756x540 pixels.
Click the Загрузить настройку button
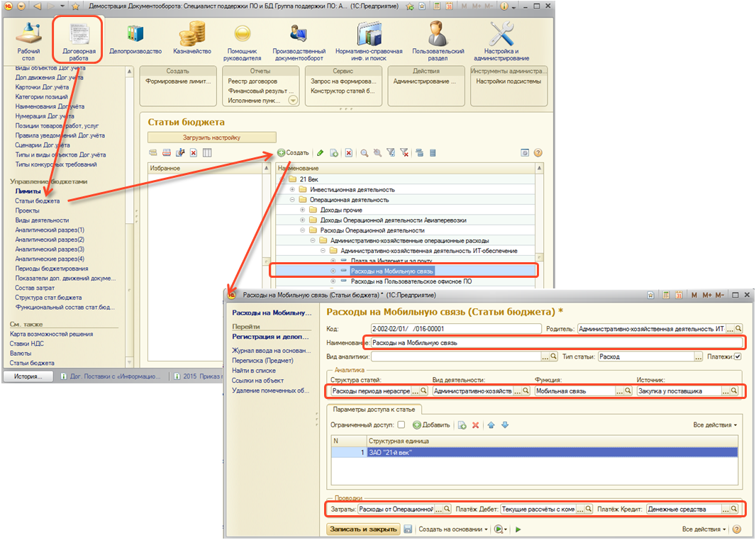(211, 137)
